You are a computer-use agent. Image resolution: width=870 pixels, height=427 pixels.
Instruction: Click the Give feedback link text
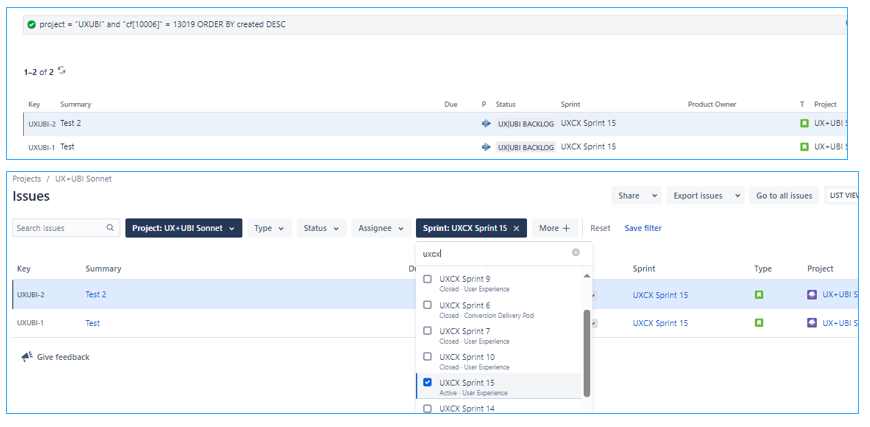63,357
